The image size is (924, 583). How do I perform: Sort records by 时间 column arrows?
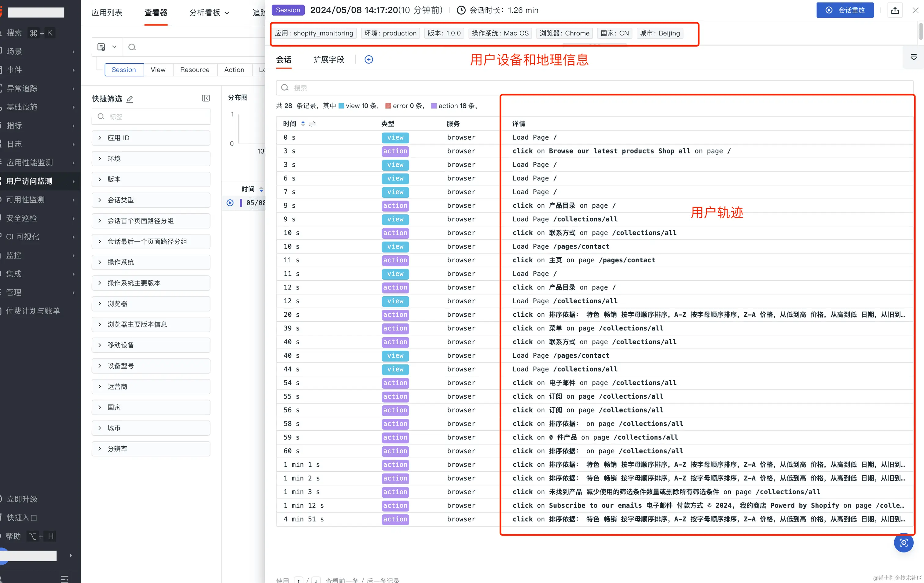(303, 124)
